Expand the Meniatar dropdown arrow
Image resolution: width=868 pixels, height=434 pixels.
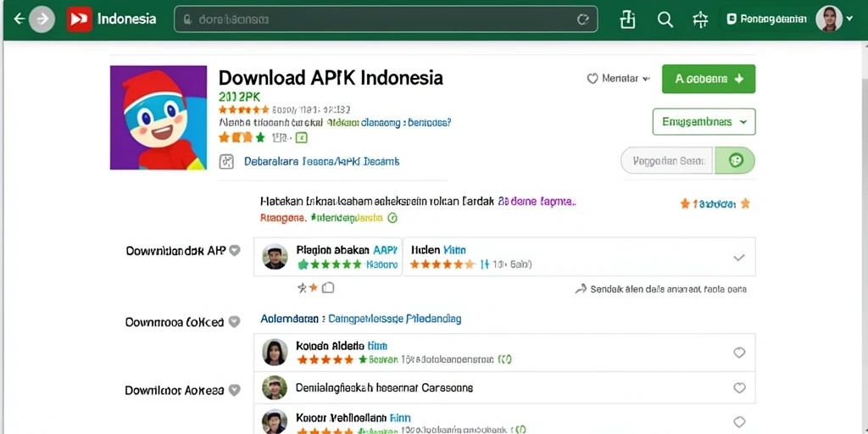tap(645, 79)
